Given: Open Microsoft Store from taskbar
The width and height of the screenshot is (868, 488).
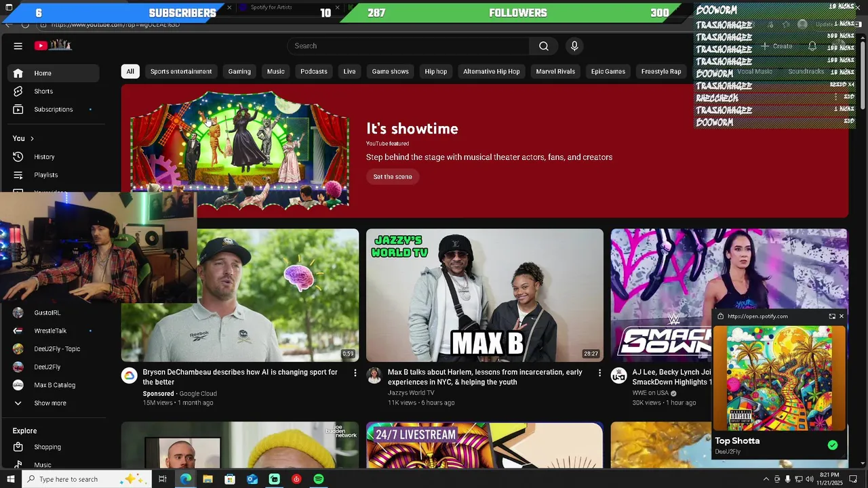Looking at the screenshot, I should [230, 479].
